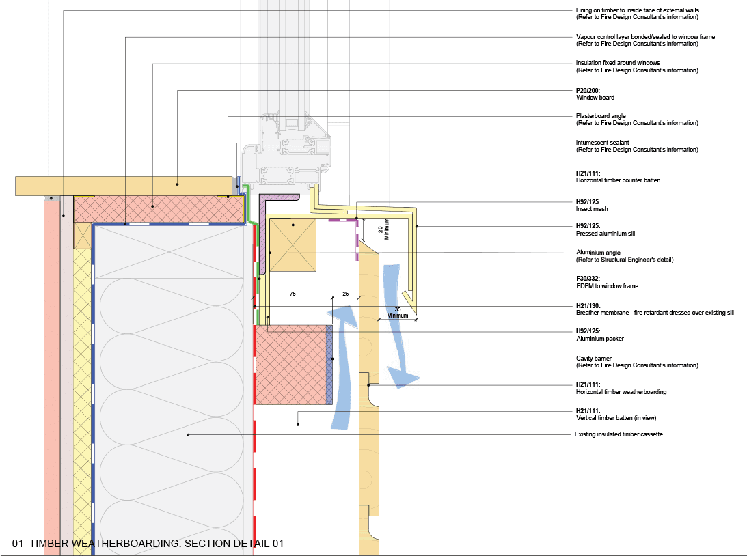Select the crossed timber counter batten square
The height and width of the screenshot is (560, 747).
point(293,244)
